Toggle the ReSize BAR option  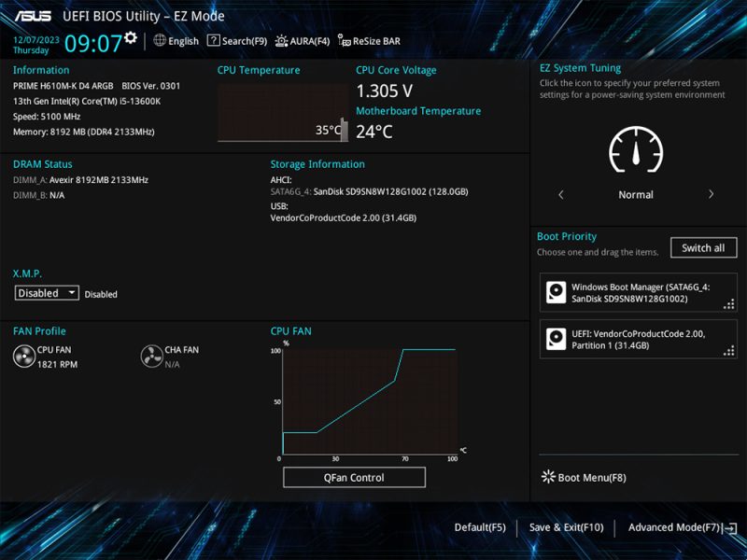click(x=369, y=41)
